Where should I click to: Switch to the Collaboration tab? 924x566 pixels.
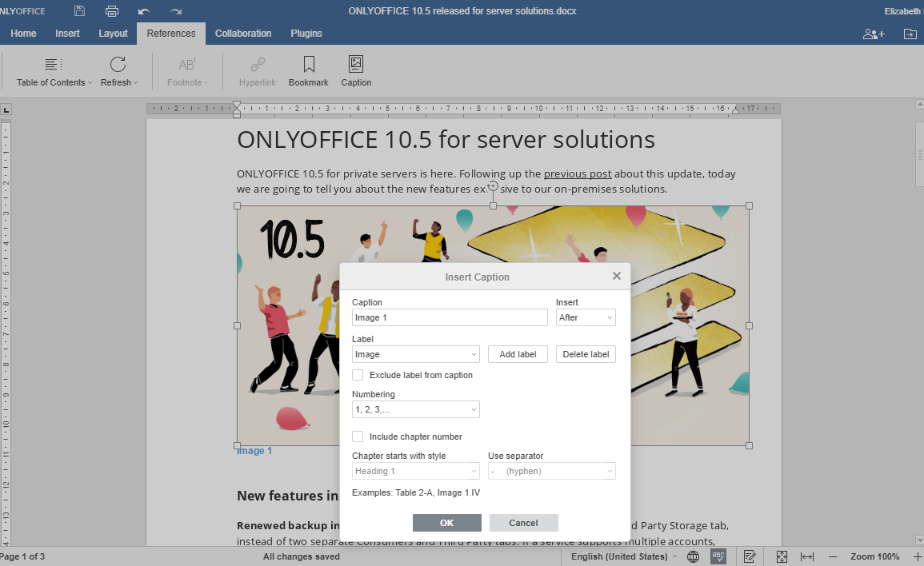[x=243, y=34]
